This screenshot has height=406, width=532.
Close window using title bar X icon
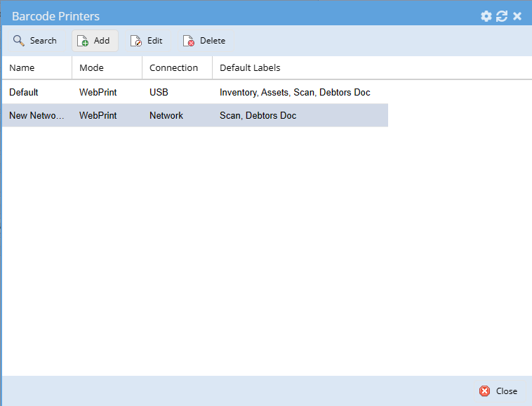click(x=517, y=16)
